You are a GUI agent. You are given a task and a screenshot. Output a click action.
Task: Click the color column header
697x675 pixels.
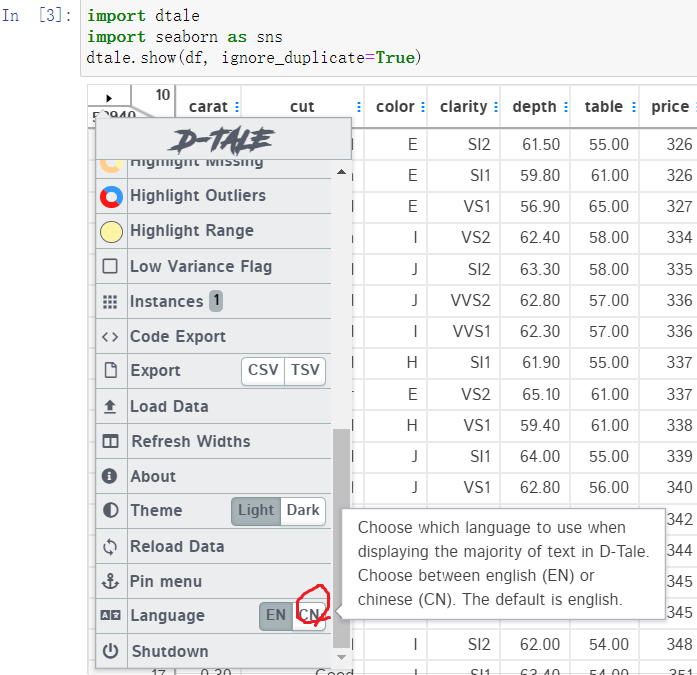click(x=395, y=107)
